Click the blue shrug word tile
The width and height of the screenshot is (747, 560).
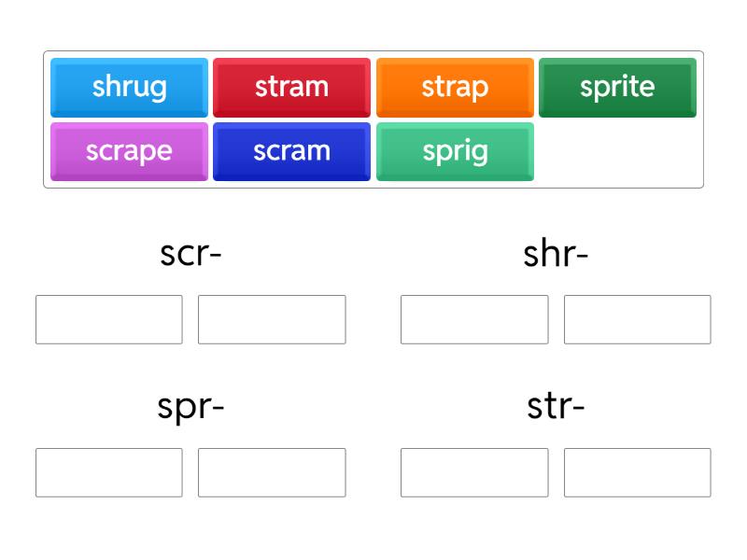coord(129,87)
